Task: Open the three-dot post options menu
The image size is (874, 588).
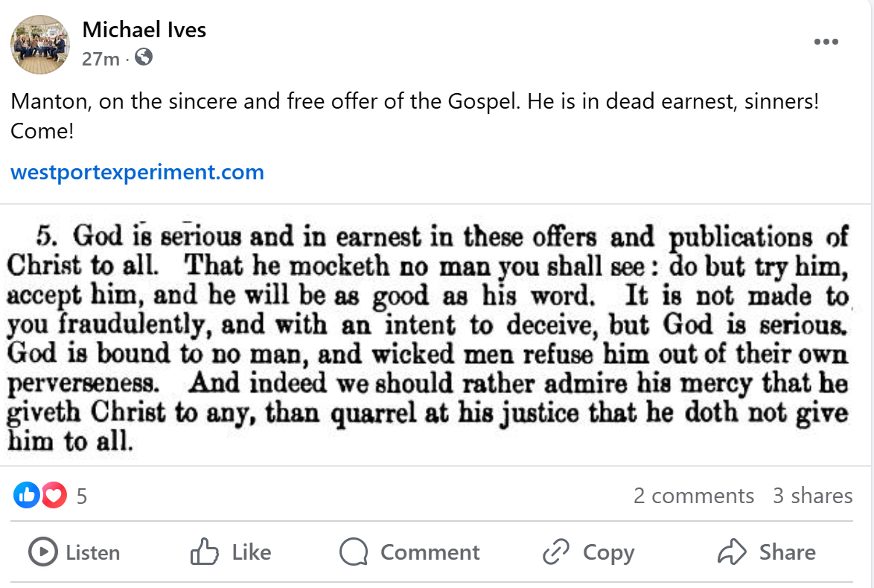Action: (x=826, y=42)
